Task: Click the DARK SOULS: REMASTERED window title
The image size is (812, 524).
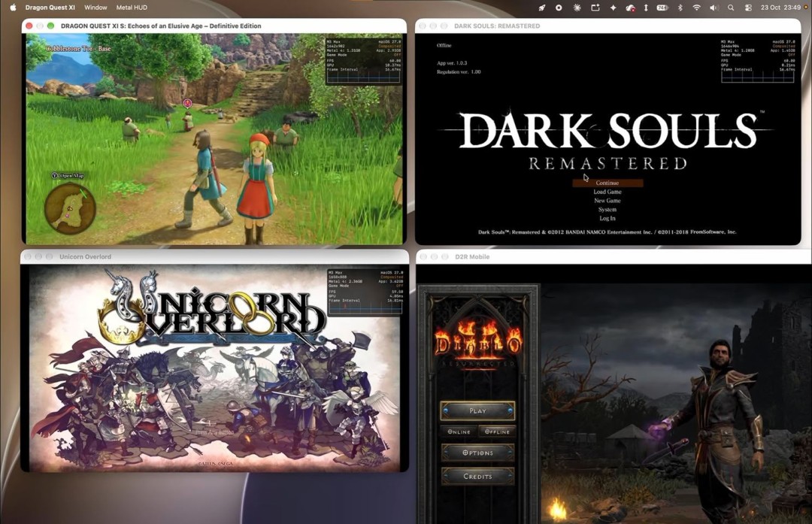Action: 497,26
